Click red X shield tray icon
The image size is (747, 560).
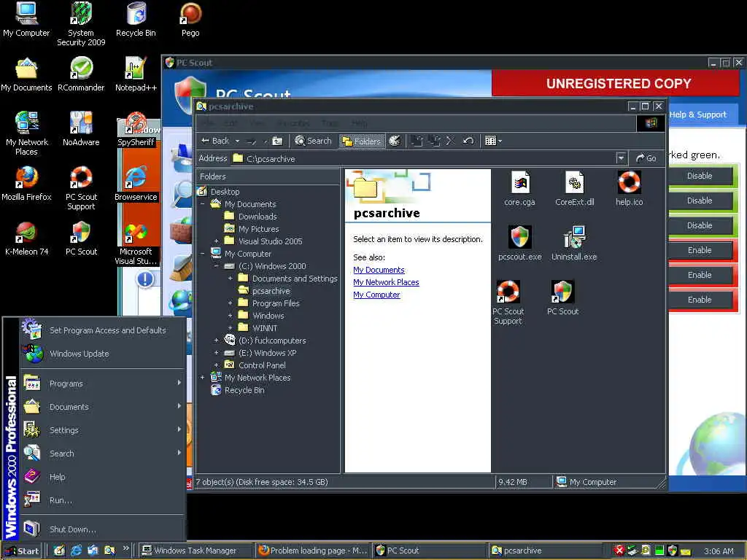[619, 551]
